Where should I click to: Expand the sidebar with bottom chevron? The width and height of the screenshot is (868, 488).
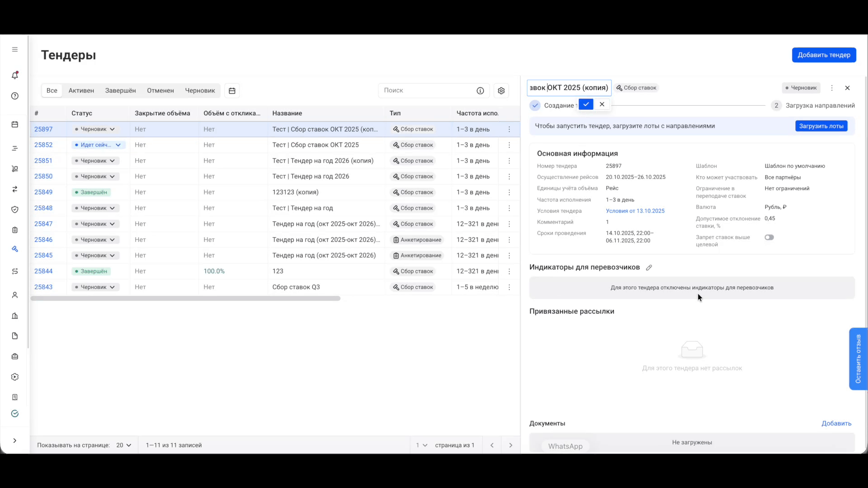(15, 441)
